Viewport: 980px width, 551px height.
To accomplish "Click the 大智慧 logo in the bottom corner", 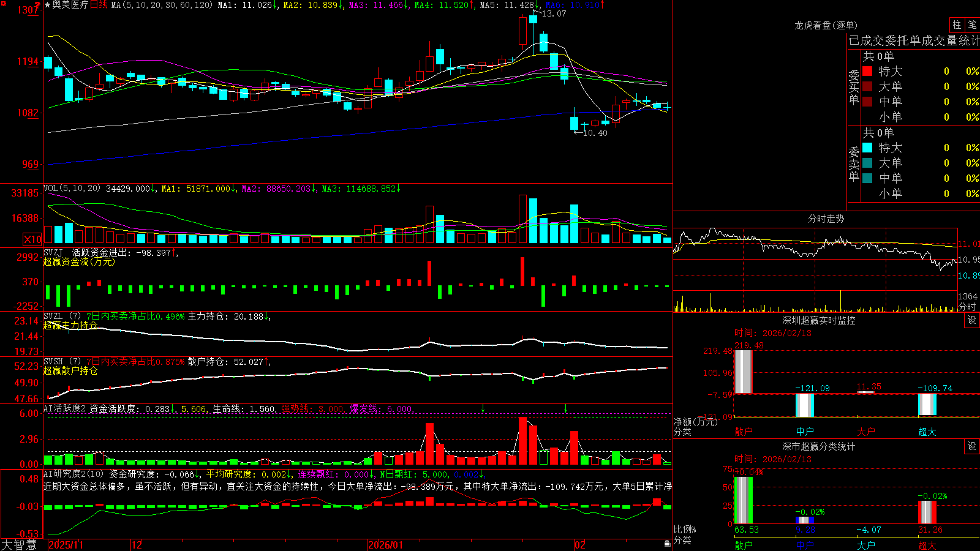I will pos(19,544).
